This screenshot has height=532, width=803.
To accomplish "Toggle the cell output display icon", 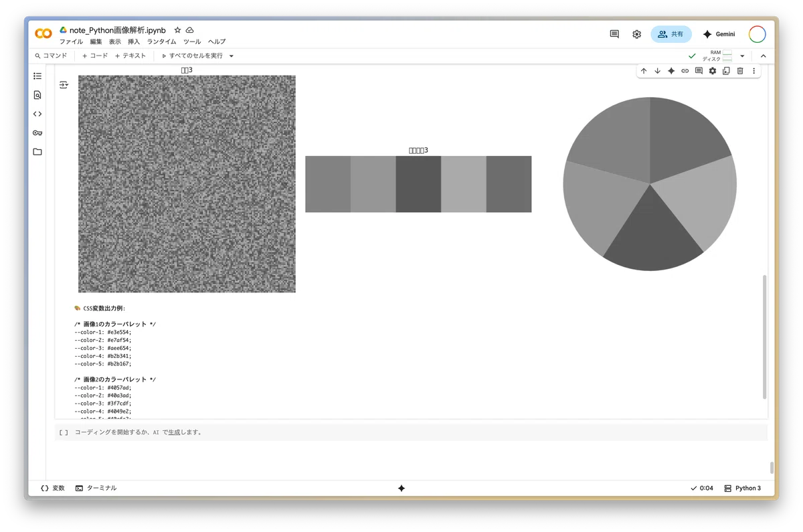I will click(64, 85).
